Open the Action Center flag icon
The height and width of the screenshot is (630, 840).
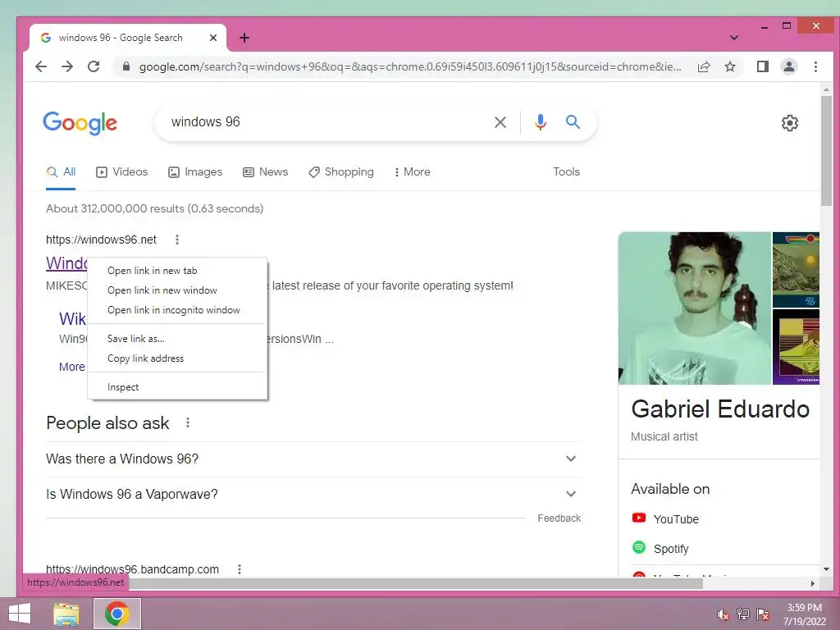(x=763, y=614)
